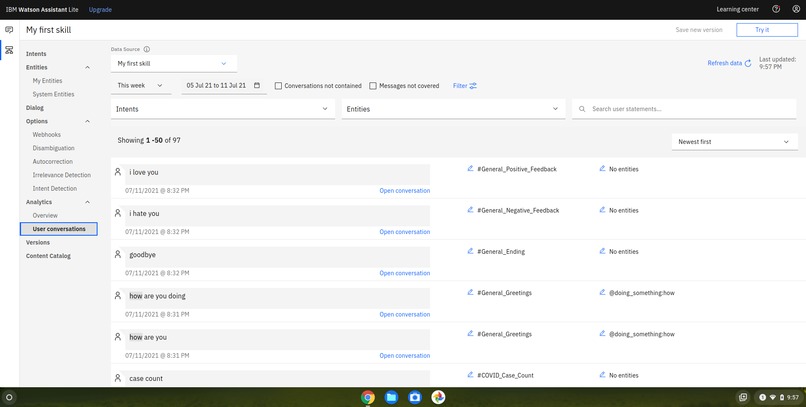Click the help question mark icon
Image resolution: width=806 pixels, height=407 pixels.
pos(776,9)
